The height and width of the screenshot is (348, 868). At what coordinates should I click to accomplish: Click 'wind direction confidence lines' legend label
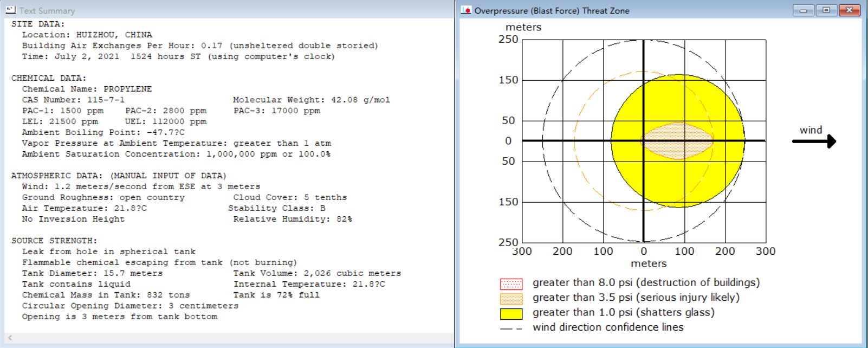point(608,327)
